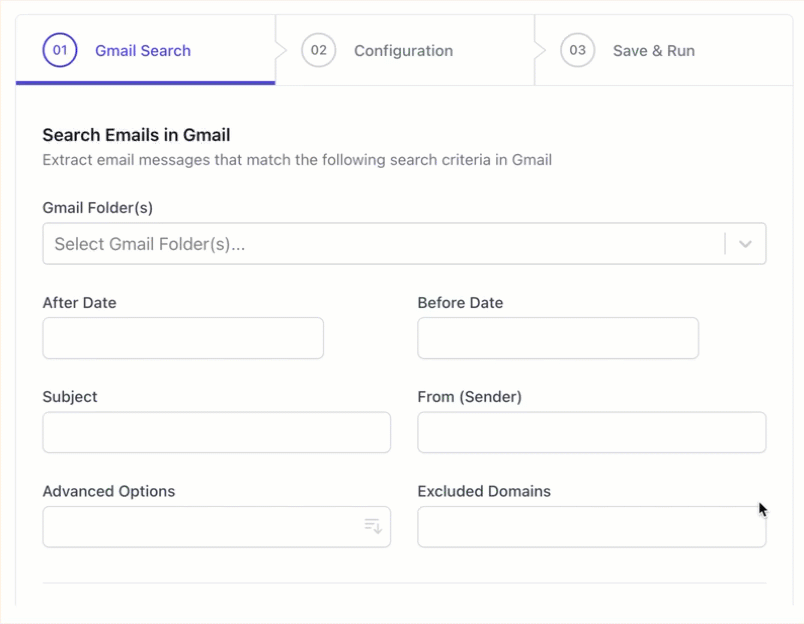
Task: Focus the Before Date input field
Action: click(x=558, y=338)
